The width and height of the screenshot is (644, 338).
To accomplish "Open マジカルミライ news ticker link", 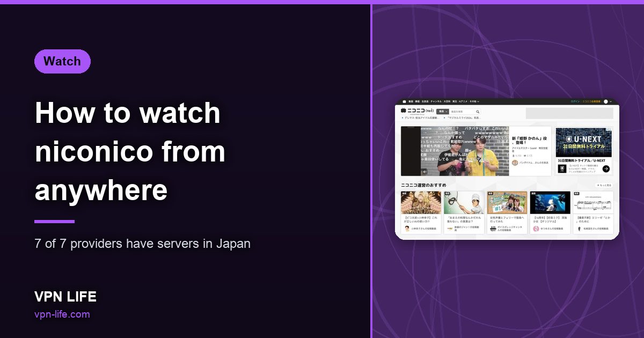I will click(463, 117).
